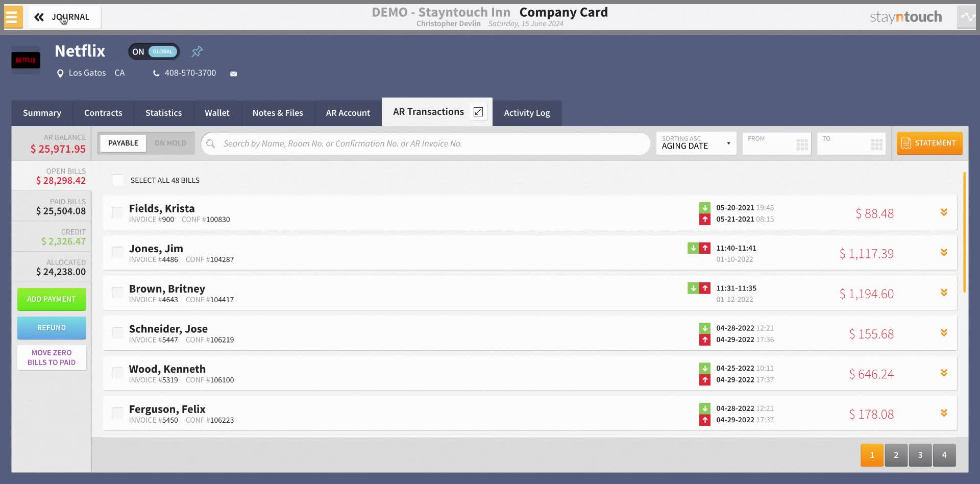The width and height of the screenshot is (980, 484).
Task: Open the activity graph icon beside staytouch logo
Action: (x=967, y=17)
